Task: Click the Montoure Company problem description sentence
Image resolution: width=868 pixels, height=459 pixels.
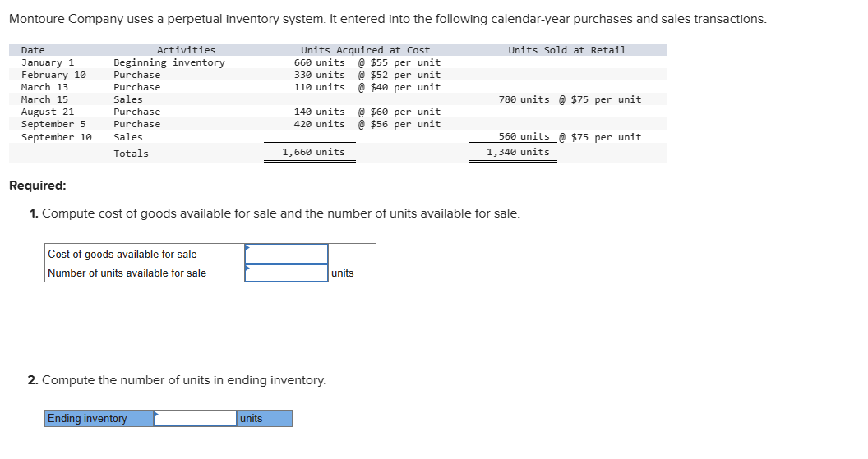Action: pyautogui.click(x=388, y=19)
